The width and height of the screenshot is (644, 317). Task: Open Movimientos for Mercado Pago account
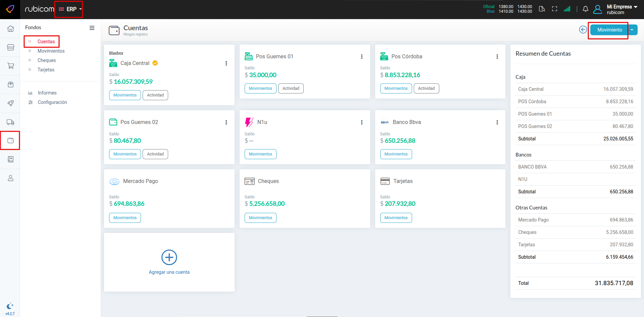click(x=125, y=218)
